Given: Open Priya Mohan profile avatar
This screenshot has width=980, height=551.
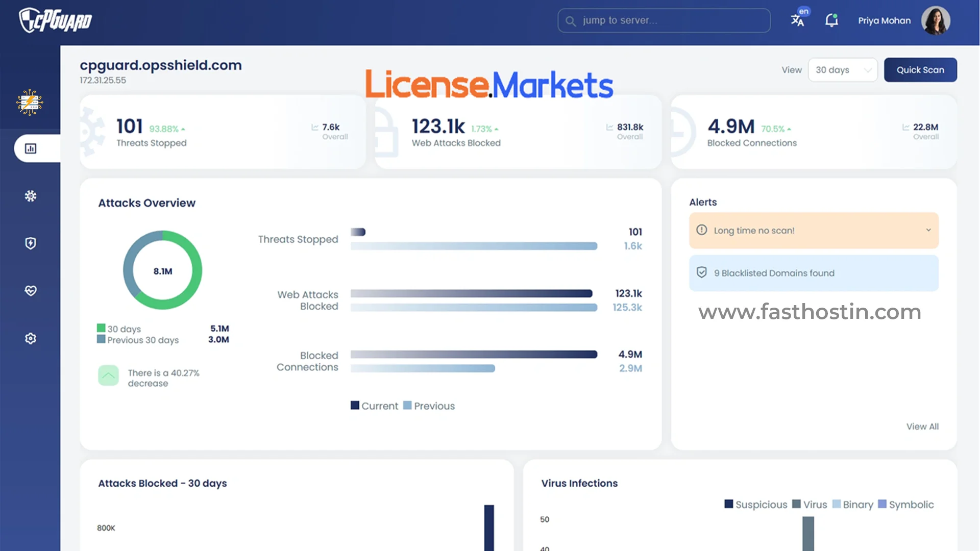Looking at the screenshot, I should [936, 20].
